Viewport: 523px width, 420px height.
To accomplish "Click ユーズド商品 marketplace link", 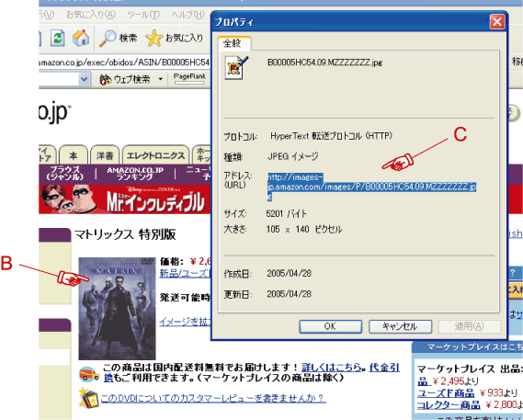I will coord(446,393).
